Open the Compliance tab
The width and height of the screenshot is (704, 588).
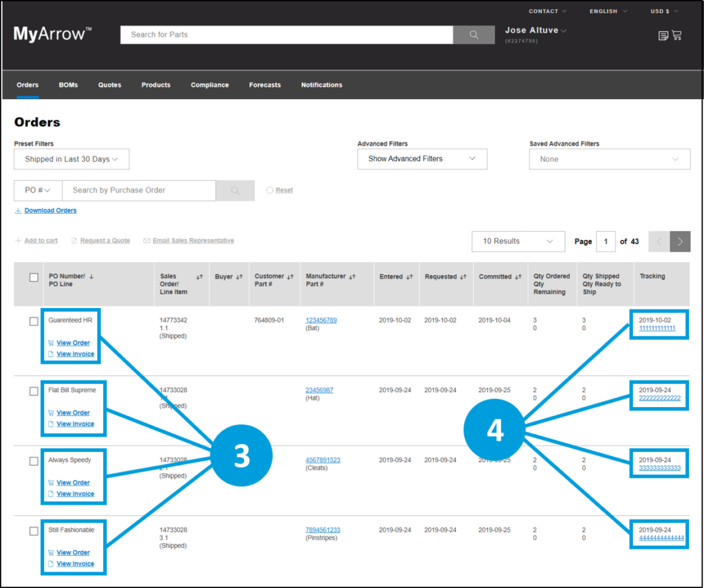click(x=210, y=85)
